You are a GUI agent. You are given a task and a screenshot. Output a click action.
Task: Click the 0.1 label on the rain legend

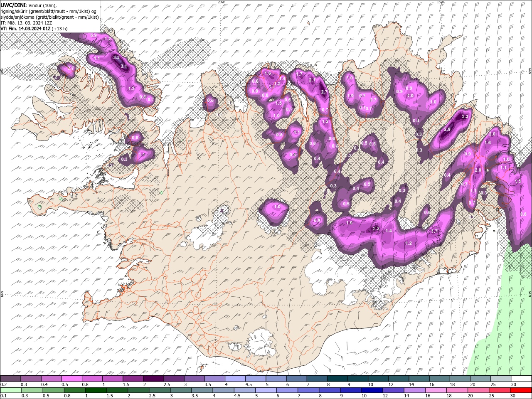(3, 396)
